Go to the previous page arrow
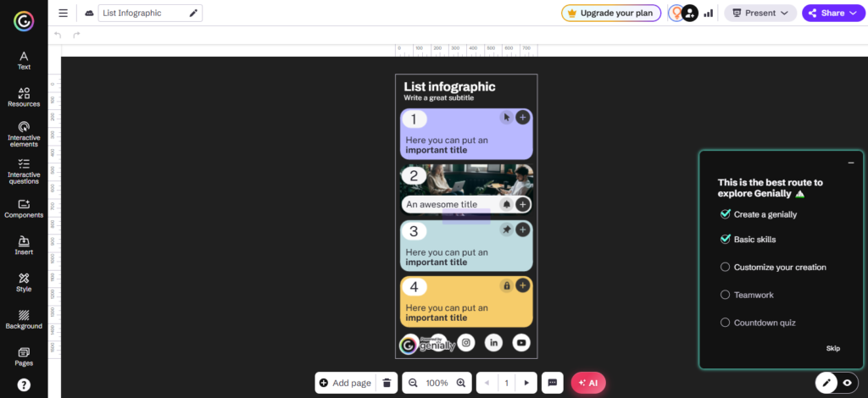Image resolution: width=868 pixels, height=398 pixels. [x=487, y=383]
